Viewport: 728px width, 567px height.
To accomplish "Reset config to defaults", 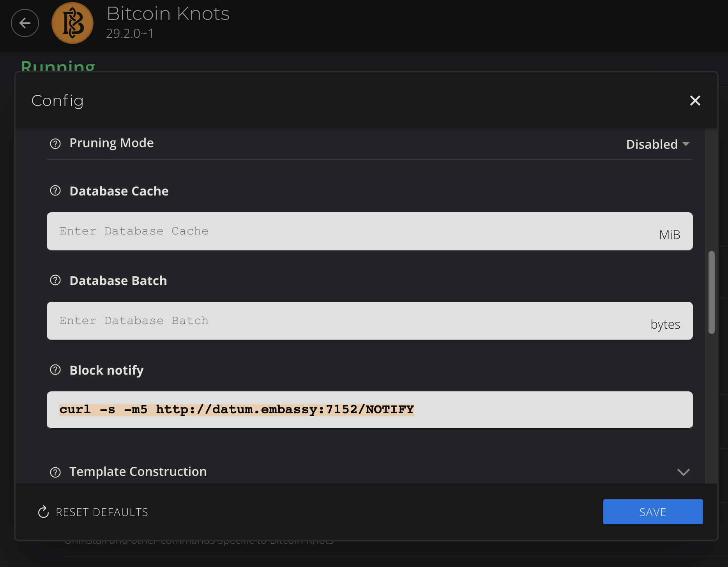I will [x=93, y=512].
